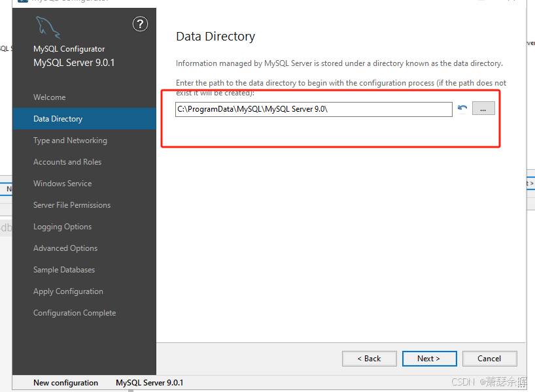
Task: Select the Windows Service step
Action: (x=63, y=184)
